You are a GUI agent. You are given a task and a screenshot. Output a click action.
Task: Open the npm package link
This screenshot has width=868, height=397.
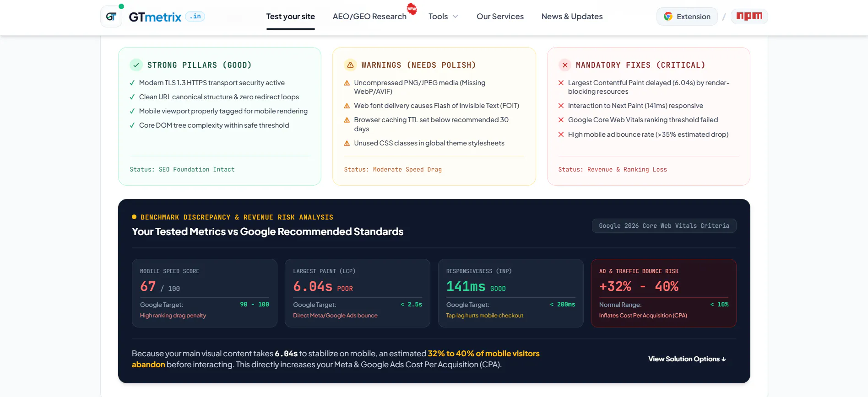749,16
